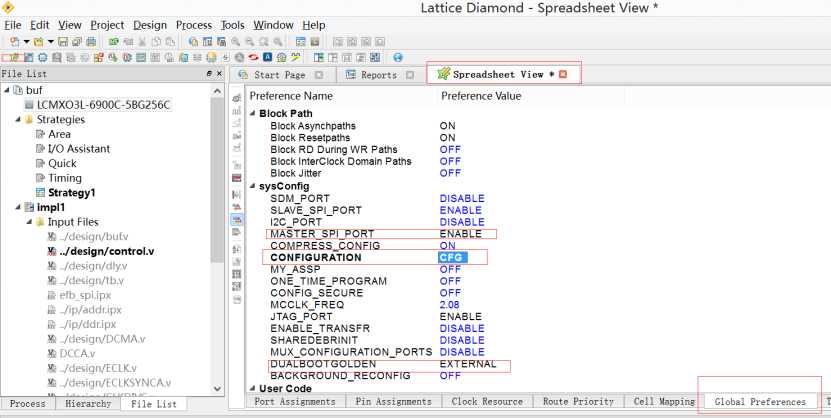Open the New file dropdown arrow
Image resolution: width=831 pixels, height=418 pixels.
pos(26,42)
